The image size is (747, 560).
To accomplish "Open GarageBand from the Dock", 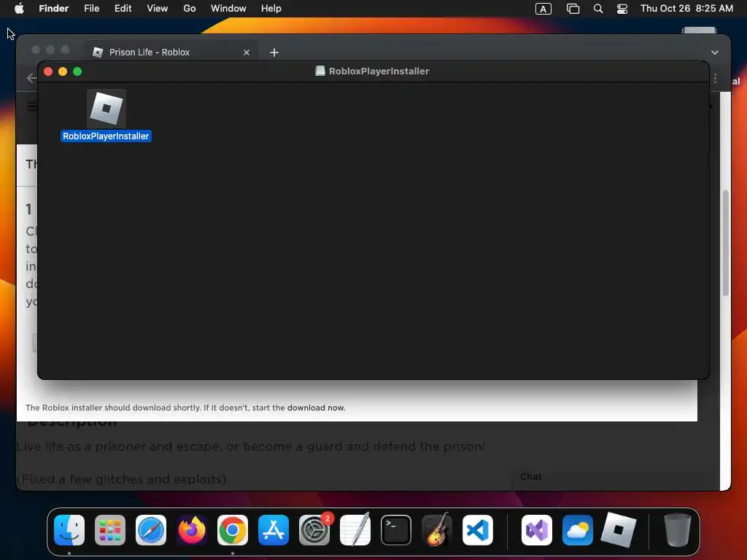I will tap(437, 530).
